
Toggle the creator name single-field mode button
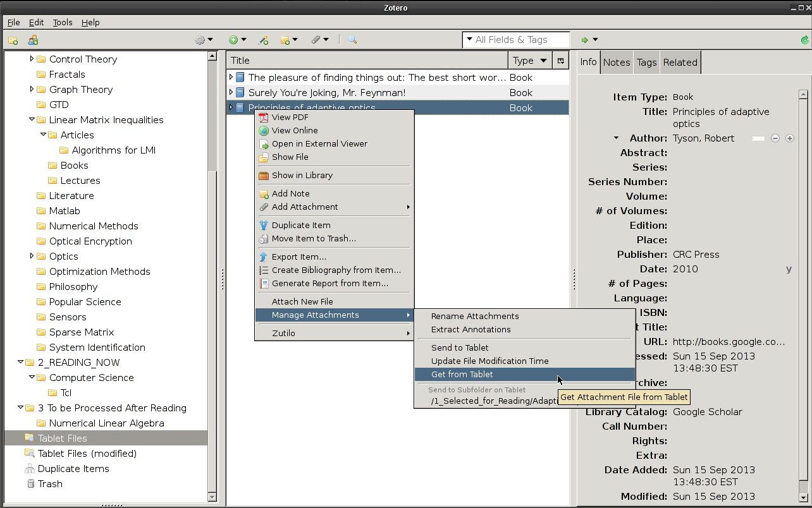tap(758, 138)
